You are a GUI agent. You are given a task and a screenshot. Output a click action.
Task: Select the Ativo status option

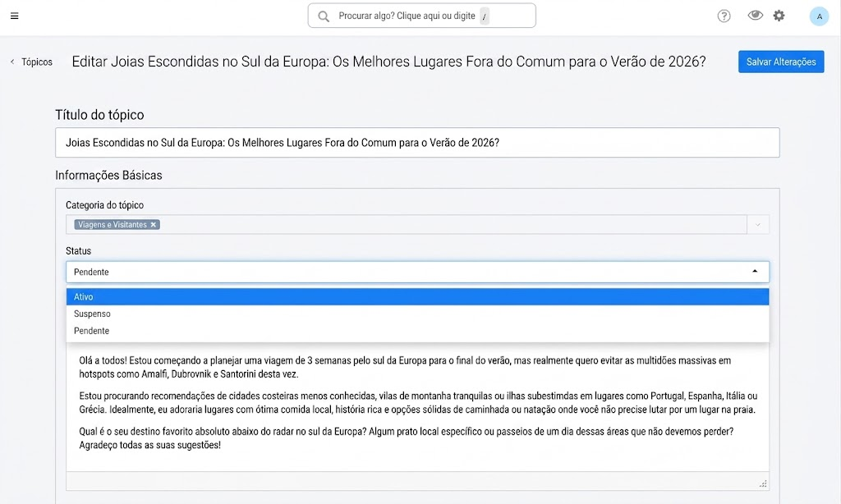(418, 296)
